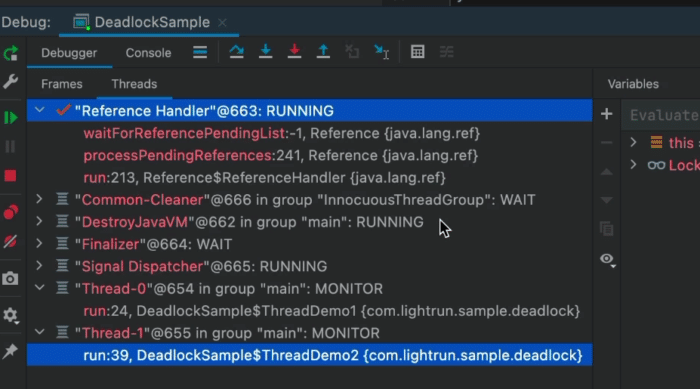Screen dimensions: 700x389
Task: Collapse the Thread-0 thread node
Action: click(x=39, y=288)
